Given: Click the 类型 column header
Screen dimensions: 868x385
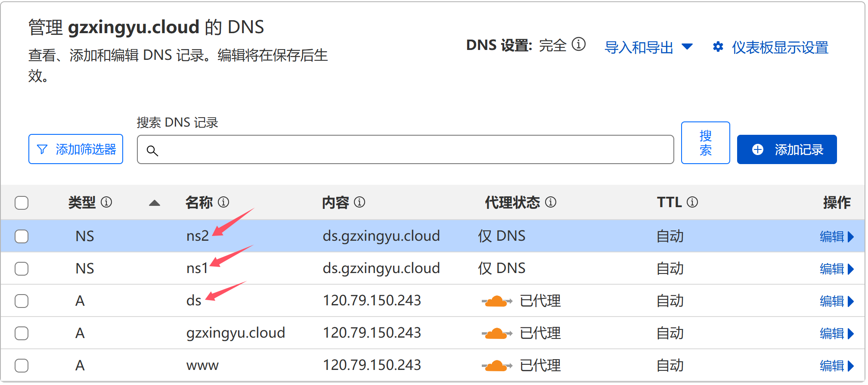Looking at the screenshot, I should tap(82, 202).
